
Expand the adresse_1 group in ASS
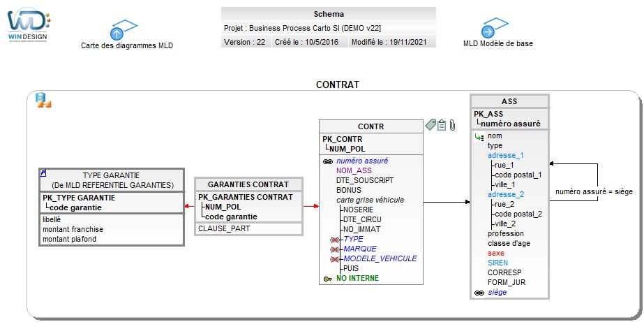click(x=506, y=156)
